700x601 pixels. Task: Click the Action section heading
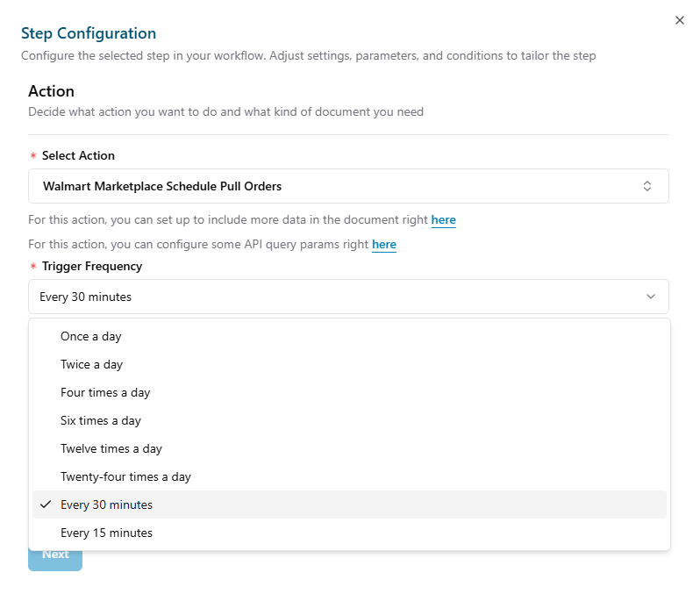point(52,91)
